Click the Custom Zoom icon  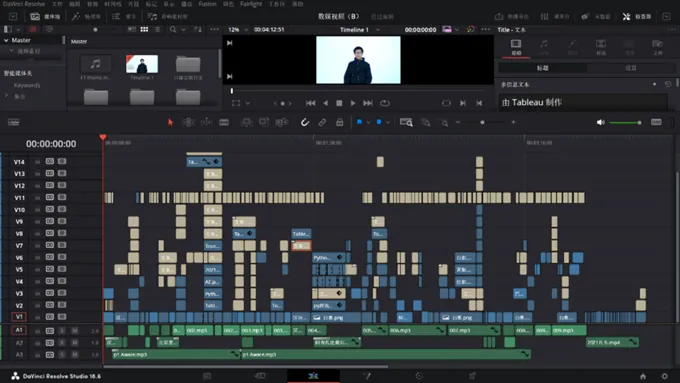pyautogui.click(x=445, y=123)
